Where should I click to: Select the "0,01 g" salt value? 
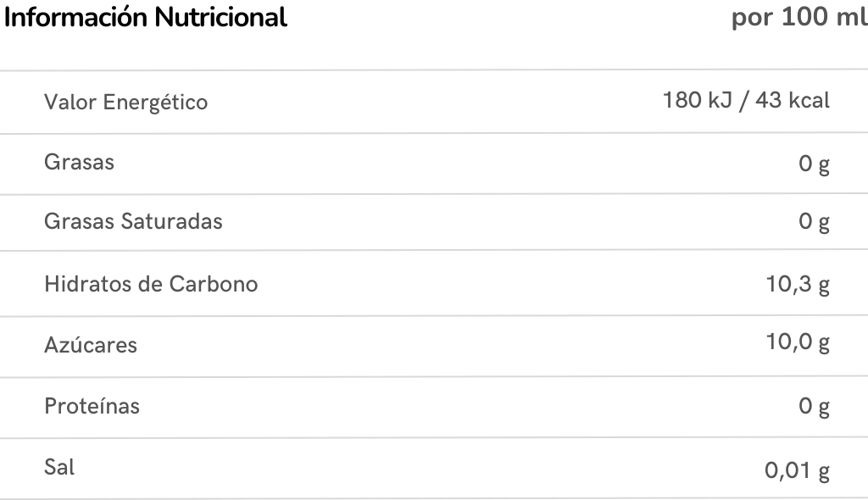click(798, 470)
